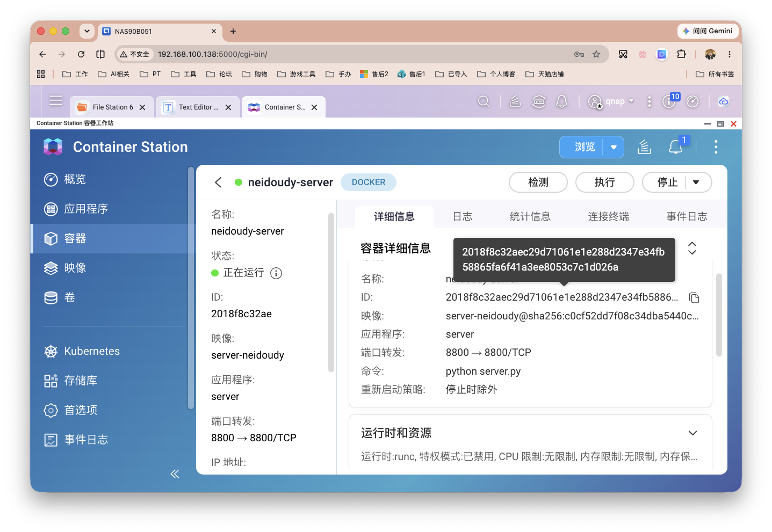
Task: Click the left info panel scrollbar
Action: 331,293
